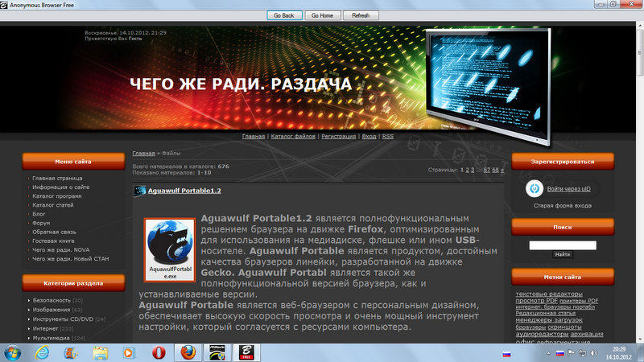Open Изображения category

[x=52, y=310]
